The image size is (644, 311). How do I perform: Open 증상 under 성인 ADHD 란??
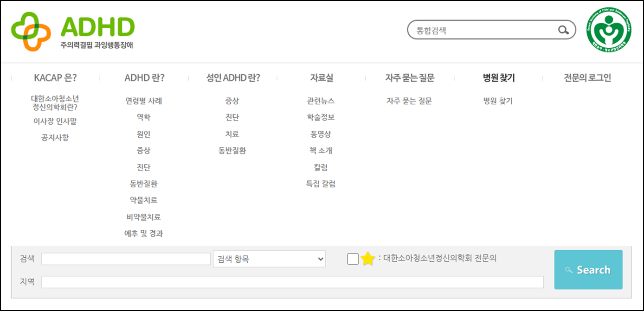click(232, 101)
